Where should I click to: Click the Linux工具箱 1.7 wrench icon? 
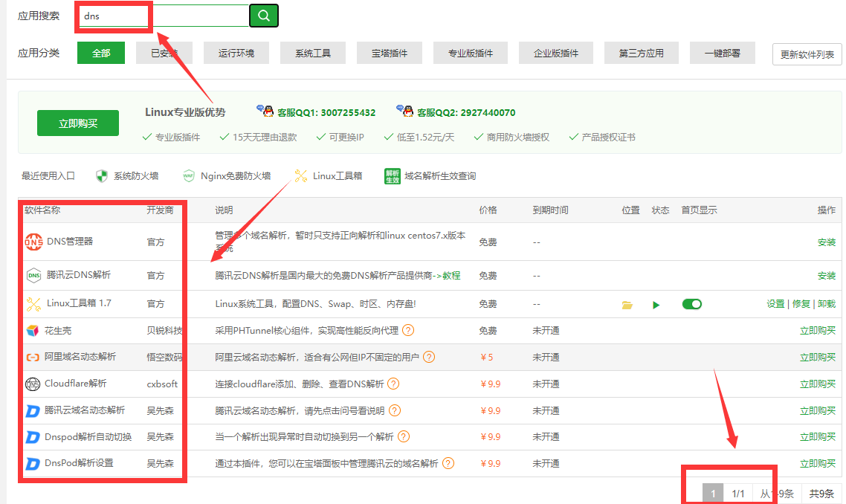(33, 304)
